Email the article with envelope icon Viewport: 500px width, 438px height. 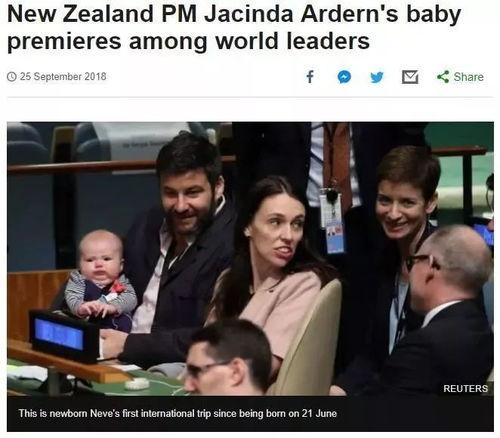click(x=410, y=77)
